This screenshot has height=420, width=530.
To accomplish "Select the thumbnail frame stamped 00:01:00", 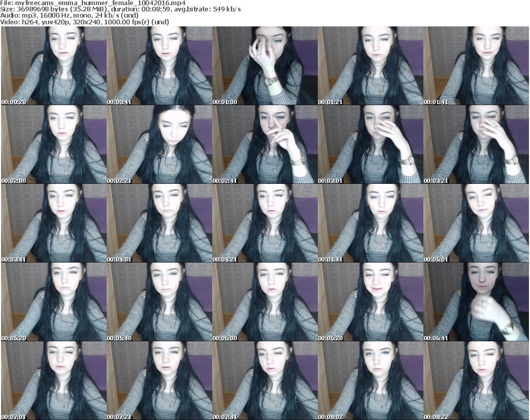I will pos(265,66).
